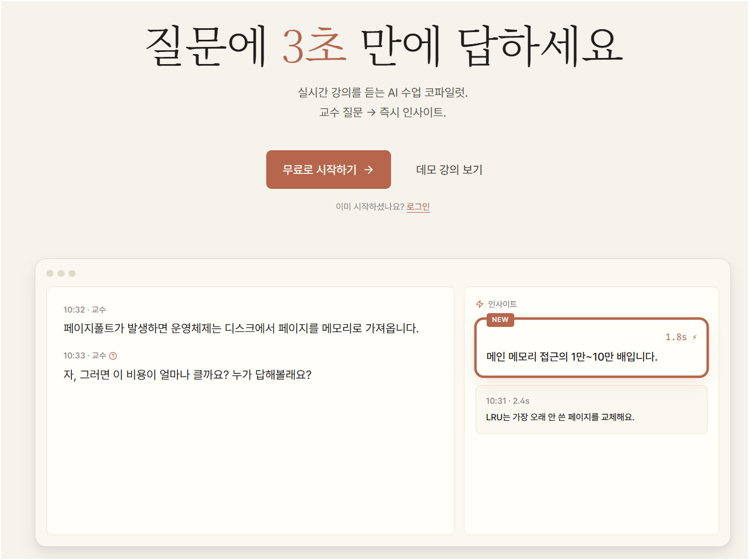Select the LRU는 가장 오래 안 쓴 페이지를 교체해요 card
This screenshot has height=560, width=749.
(591, 409)
